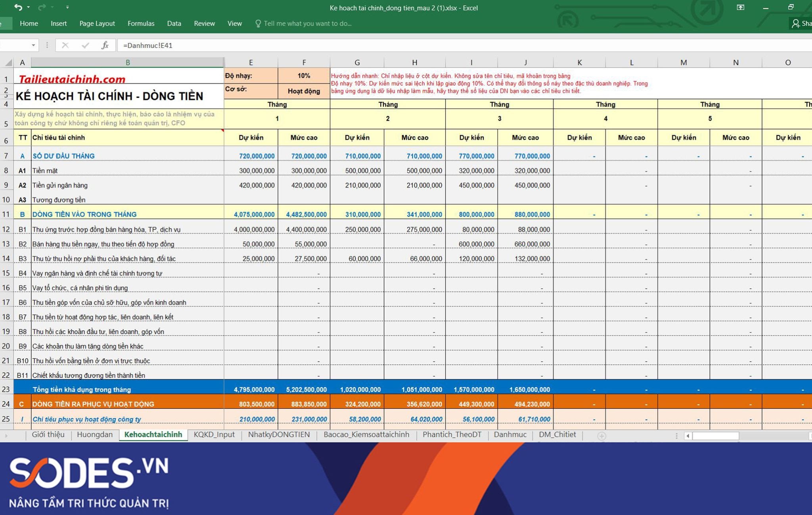Screen dimensions: 812x515
Task: Click the Enter checkmark in formula bar
Action: [85, 45]
